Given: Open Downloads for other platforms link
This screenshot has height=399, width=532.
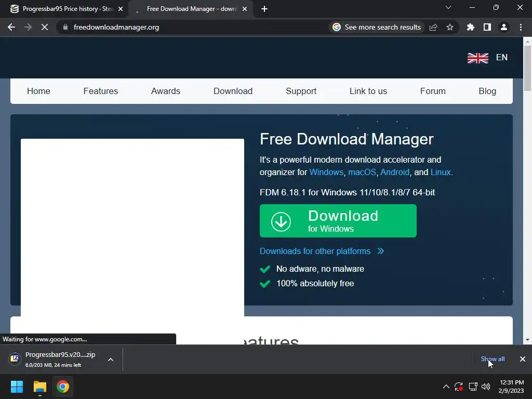Looking at the screenshot, I should pyautogui.click(x=322, y=251).
